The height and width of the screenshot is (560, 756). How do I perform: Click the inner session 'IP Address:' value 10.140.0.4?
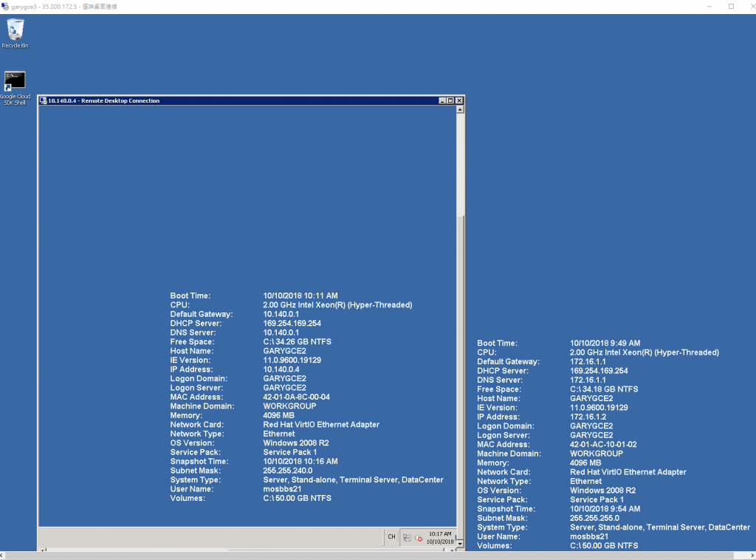coord(281,369)
